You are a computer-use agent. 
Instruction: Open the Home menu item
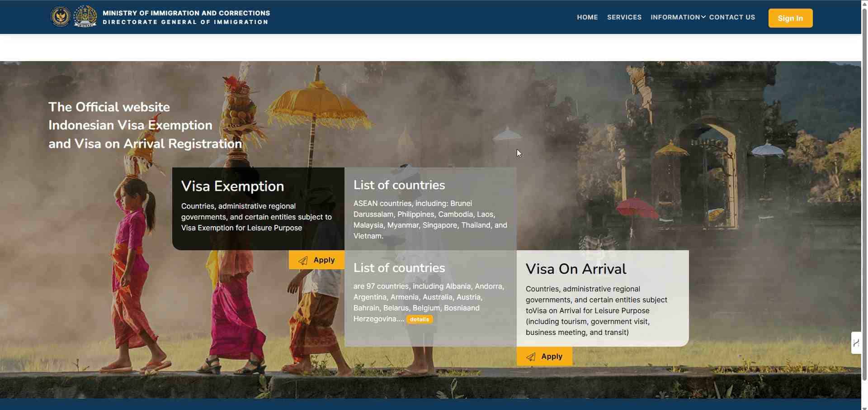[587, 17]
